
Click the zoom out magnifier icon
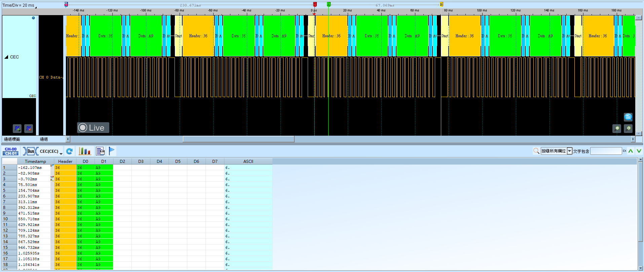point(617,128)
